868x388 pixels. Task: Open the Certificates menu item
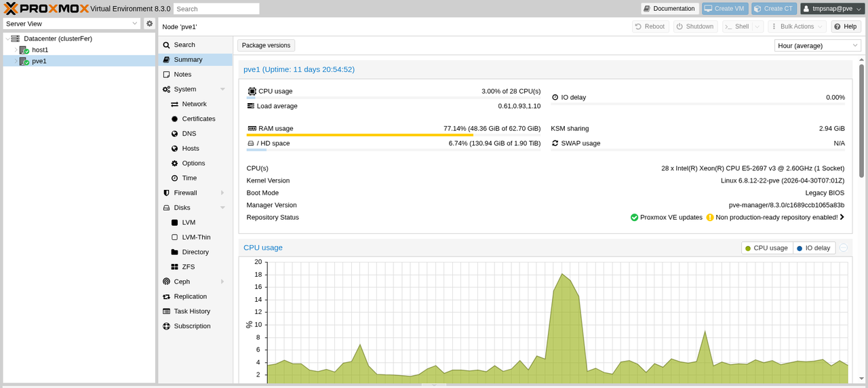click(x=195, y=119)
